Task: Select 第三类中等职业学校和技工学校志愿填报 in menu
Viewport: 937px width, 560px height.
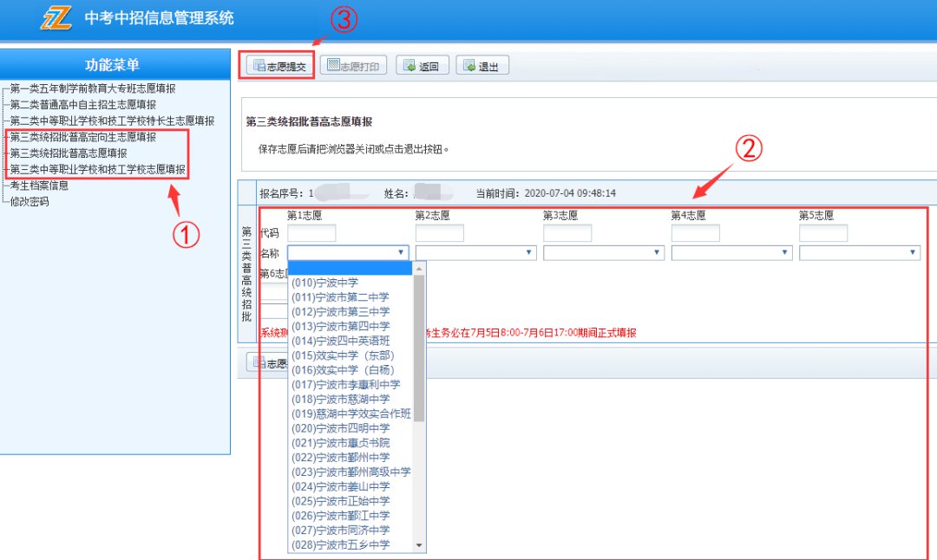Action: (x=97, y=169)
